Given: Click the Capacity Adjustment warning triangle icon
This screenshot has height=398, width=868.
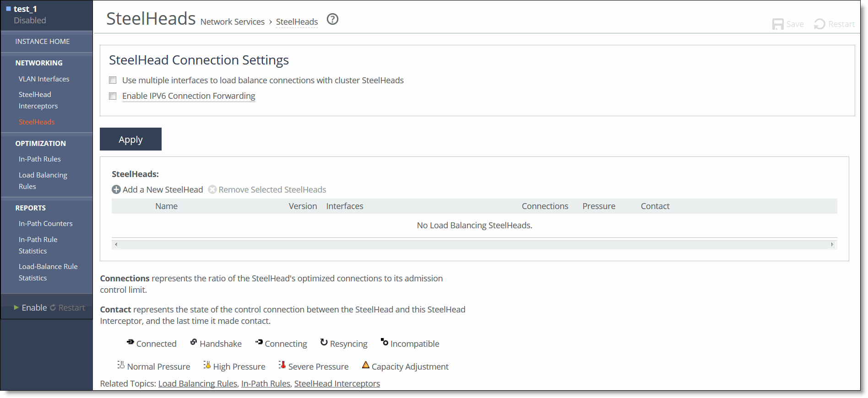Looking at the screenshot, I should 365,365.
